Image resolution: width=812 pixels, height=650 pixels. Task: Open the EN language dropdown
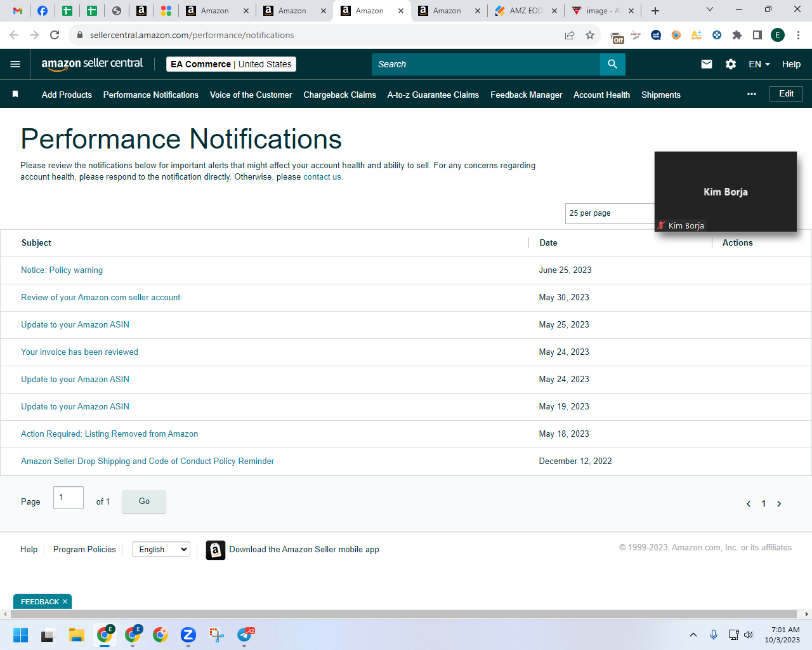point(759,64)
